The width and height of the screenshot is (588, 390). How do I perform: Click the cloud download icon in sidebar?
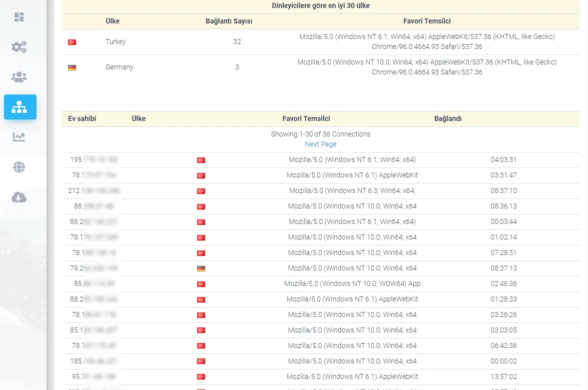[x=19, y=197]
